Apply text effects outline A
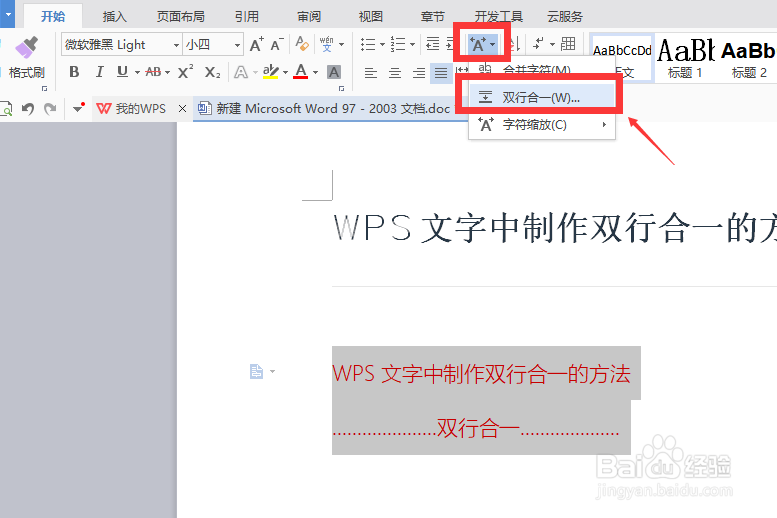The width and height of the screenshot is (777, 518). click(x=241, y=72)
